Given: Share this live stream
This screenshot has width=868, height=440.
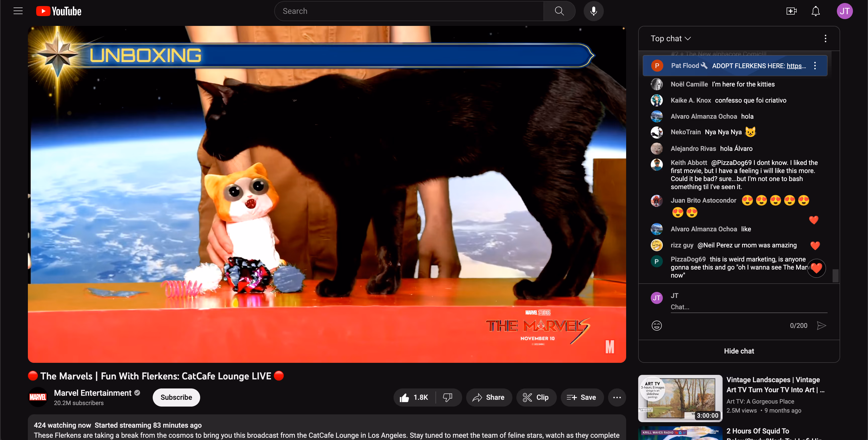Looking at the screenshot, I should [x=489, y=398].
